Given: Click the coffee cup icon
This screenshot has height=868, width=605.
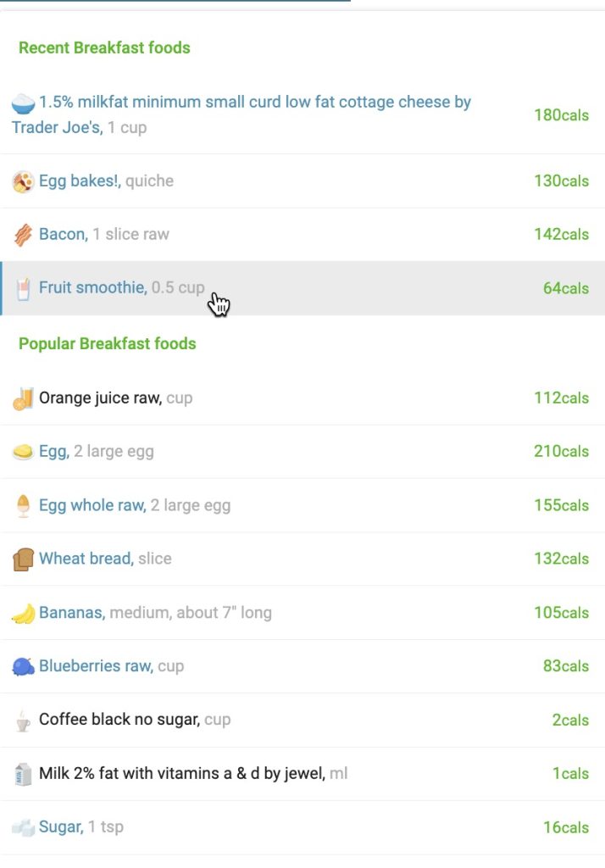Looking at the screenshot, I should point(24,721).
